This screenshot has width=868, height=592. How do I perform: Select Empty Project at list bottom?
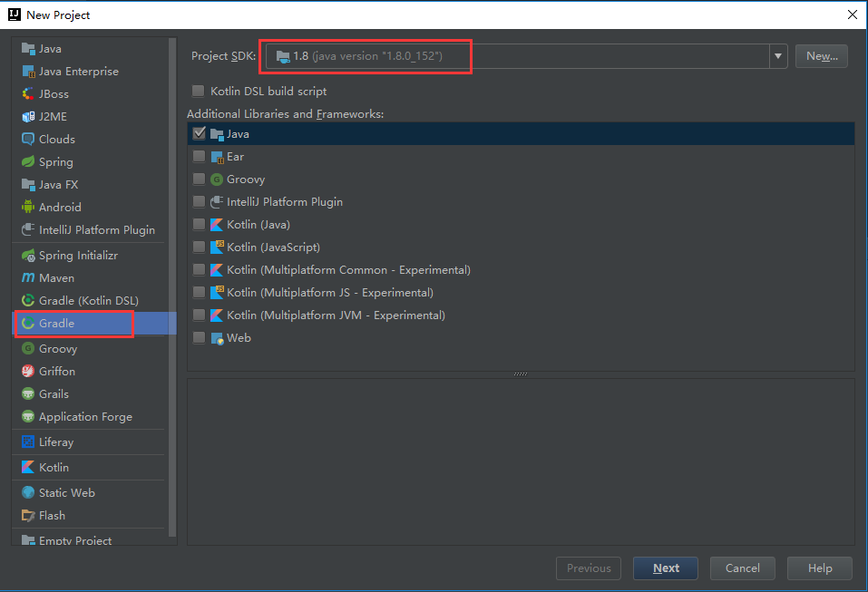coord(75,540)
